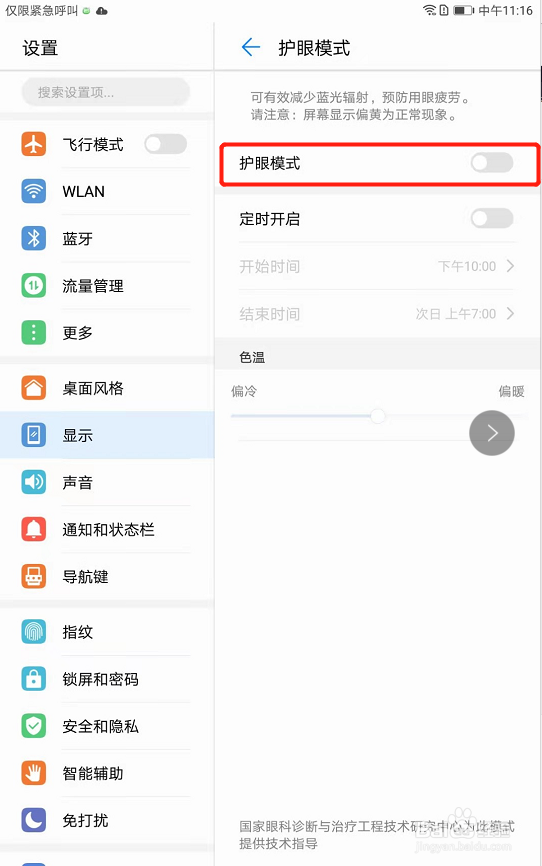Select 显示 in the settings list

pyautogui.click(x=107, y=435)
